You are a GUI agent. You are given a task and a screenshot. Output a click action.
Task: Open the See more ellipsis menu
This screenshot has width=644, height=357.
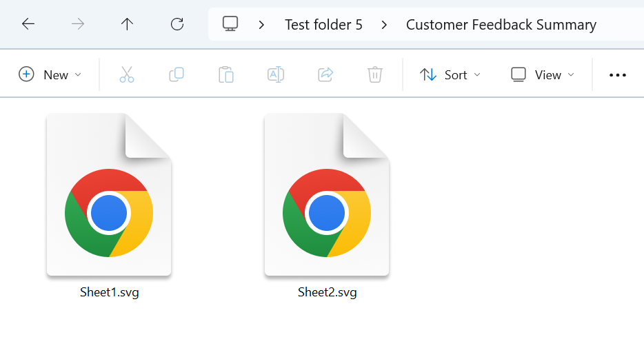(x=618, y=75)
